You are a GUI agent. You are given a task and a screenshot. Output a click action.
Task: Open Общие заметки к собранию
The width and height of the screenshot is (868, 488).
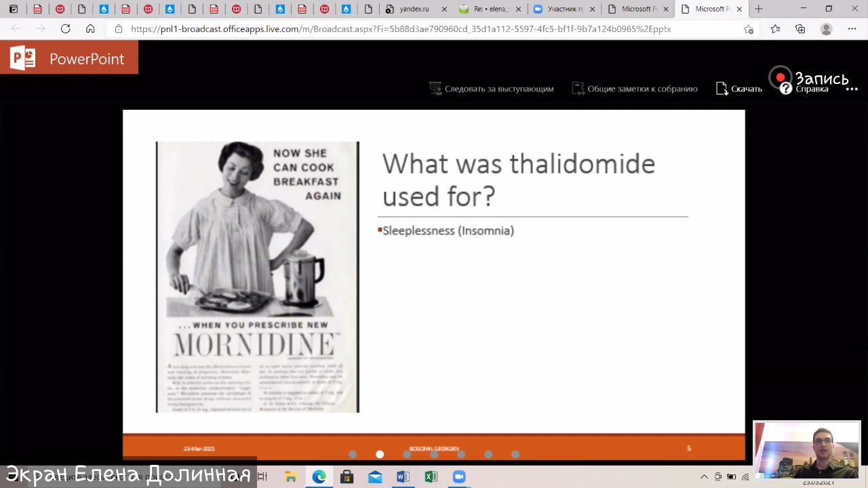[x=635, y=89]
